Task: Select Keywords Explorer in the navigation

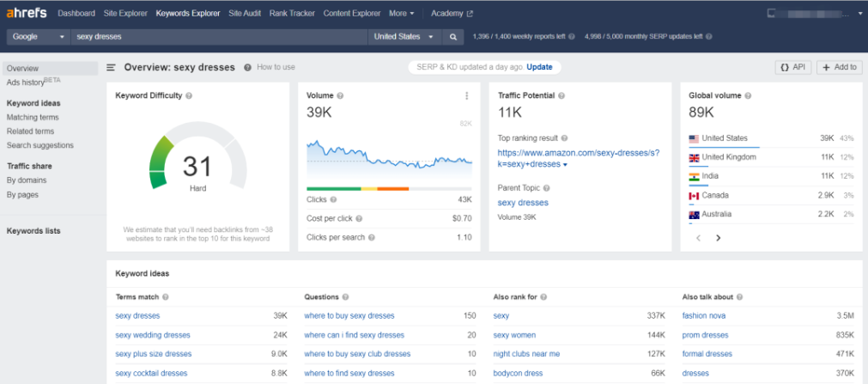Action: (188, 13)
